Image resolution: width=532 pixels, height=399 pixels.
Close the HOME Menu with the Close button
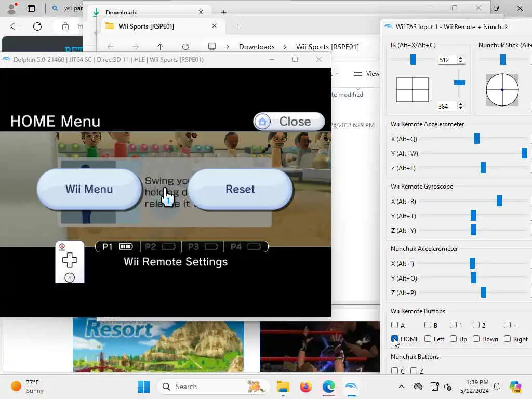point(289,122)
